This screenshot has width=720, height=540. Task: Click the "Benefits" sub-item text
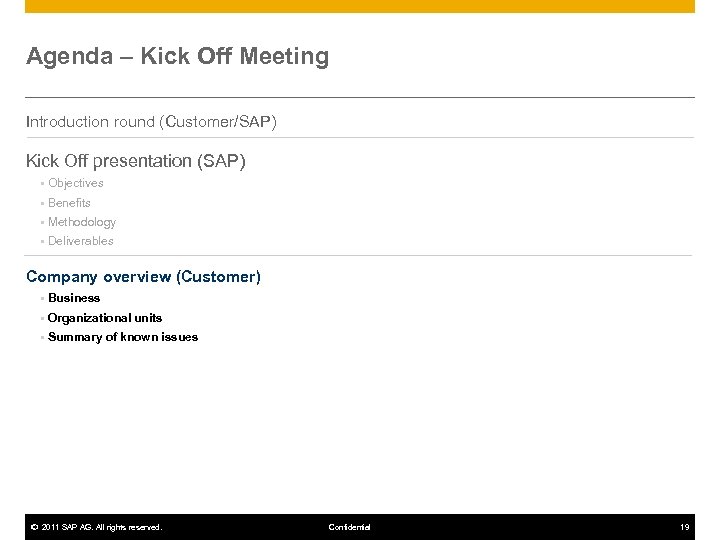[x=69, y=203]
